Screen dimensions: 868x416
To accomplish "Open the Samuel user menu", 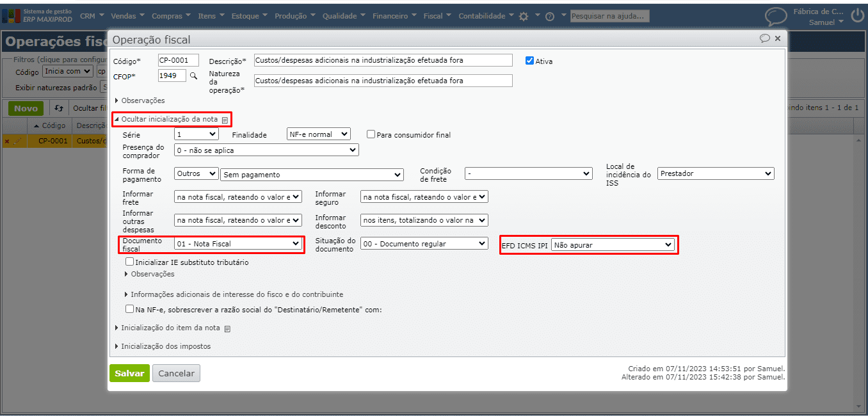I will (826, 22).
